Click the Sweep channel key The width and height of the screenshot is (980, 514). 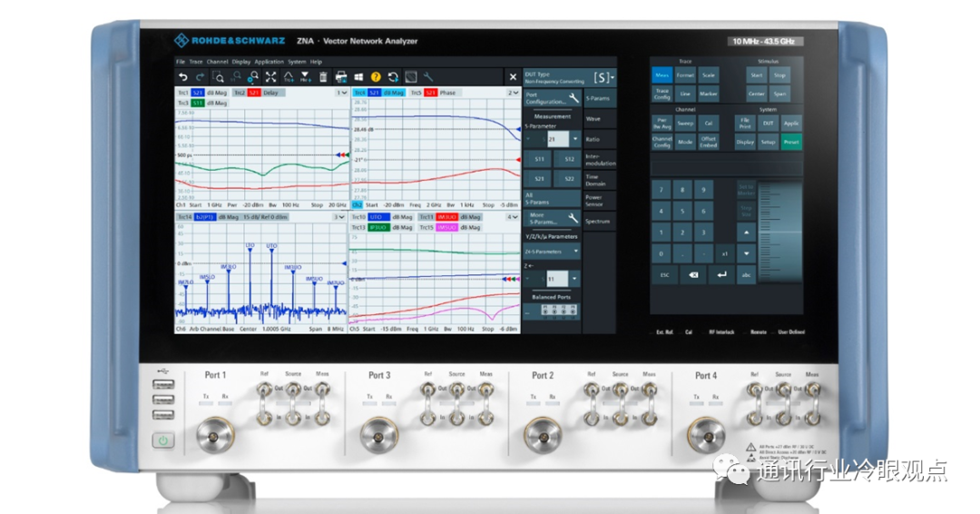tap(685, 124)
